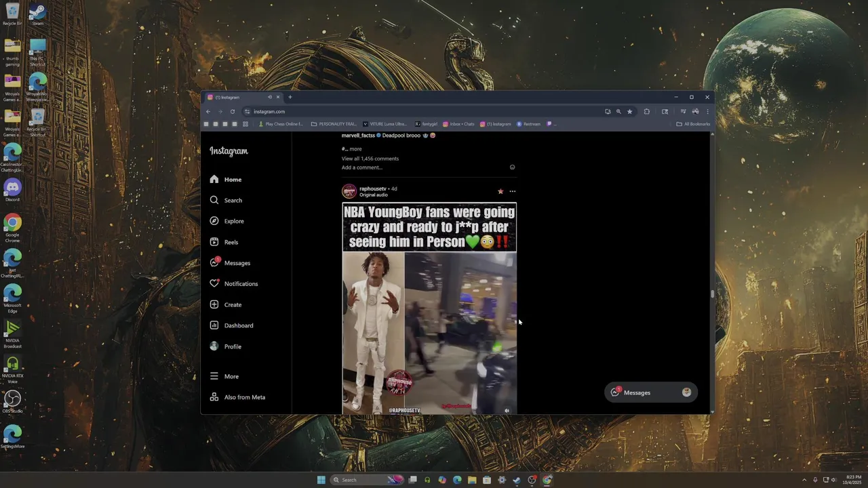Open Discord desktop shortcut
This screenshot has height=488, width=868.
[x=12, y=190]
